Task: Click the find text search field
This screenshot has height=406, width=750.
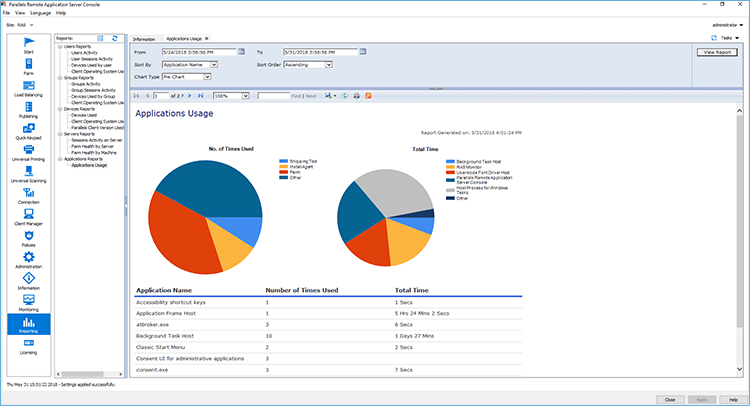Action: point(274,96)
